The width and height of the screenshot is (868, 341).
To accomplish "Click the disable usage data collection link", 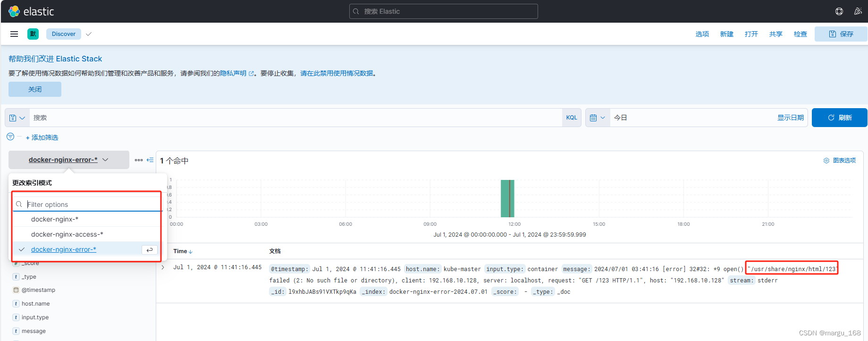I will pos(337,73).
